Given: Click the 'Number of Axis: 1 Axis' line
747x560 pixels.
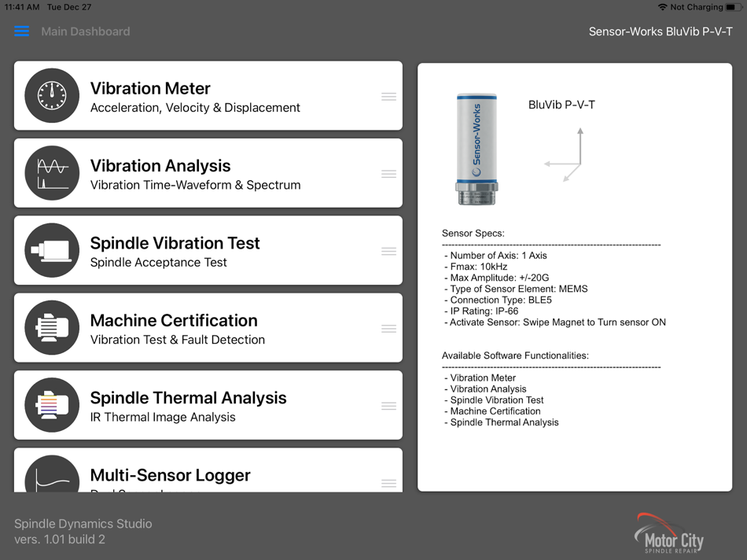Looking at the screenshot, I should (x=495, y=256).
